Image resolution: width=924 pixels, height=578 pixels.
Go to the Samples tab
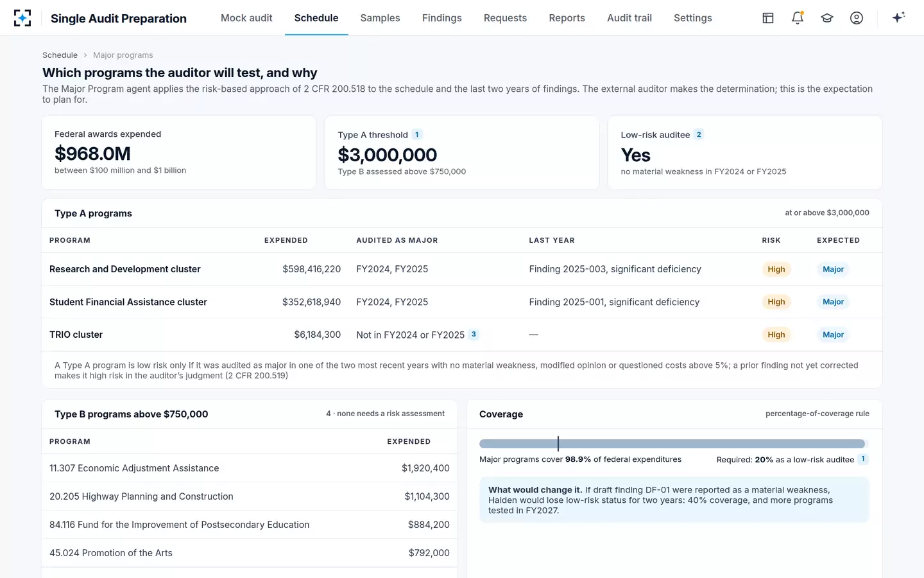(380, 18)
